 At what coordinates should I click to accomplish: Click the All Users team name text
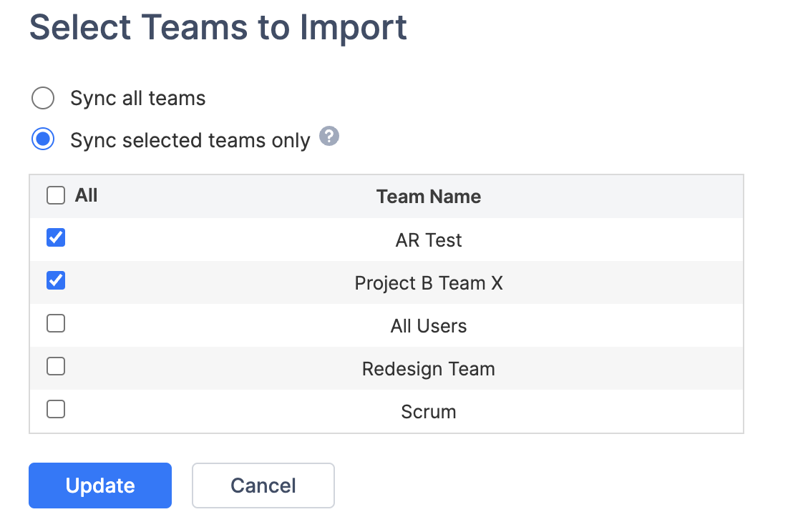428,326
